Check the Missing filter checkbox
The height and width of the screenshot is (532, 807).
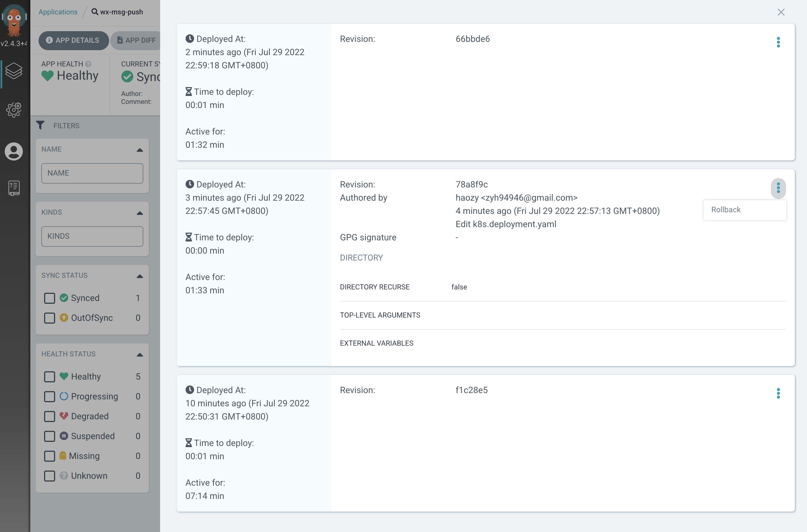[50, 456]
